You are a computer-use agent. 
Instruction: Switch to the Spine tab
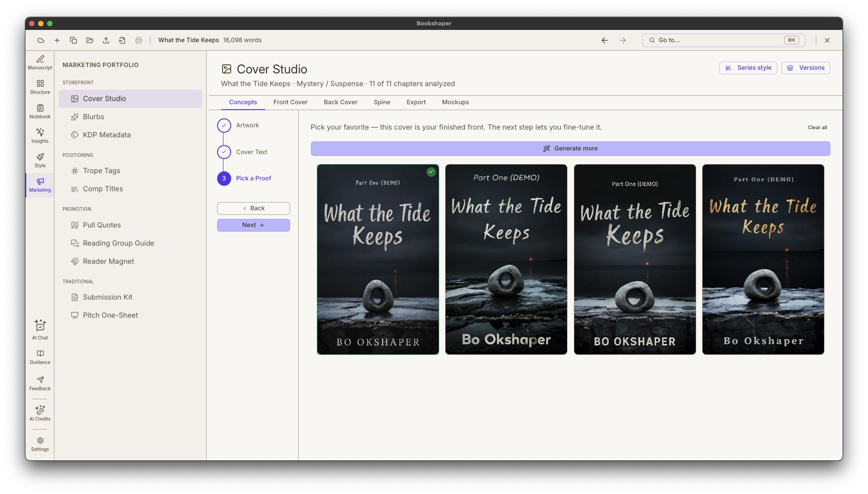(382, 102)
